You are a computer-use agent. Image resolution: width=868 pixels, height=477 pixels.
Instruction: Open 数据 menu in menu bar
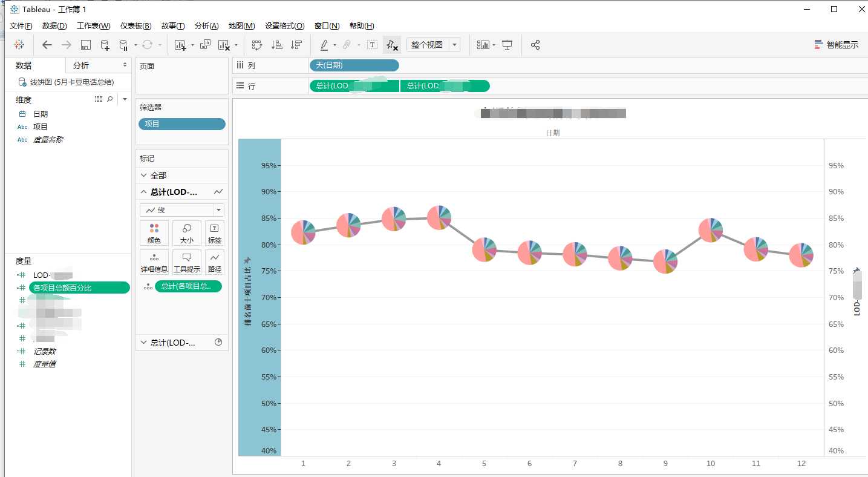click(x=54, y=26)
